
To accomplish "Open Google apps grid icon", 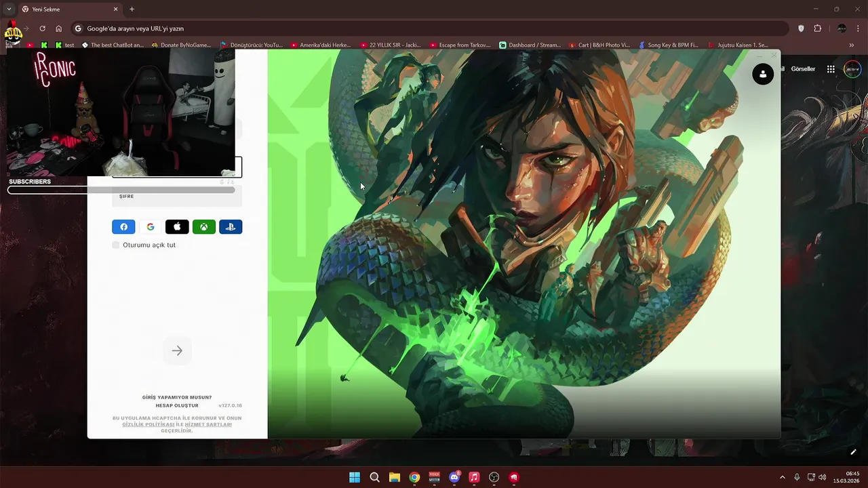I will click(x=831, y=69).
